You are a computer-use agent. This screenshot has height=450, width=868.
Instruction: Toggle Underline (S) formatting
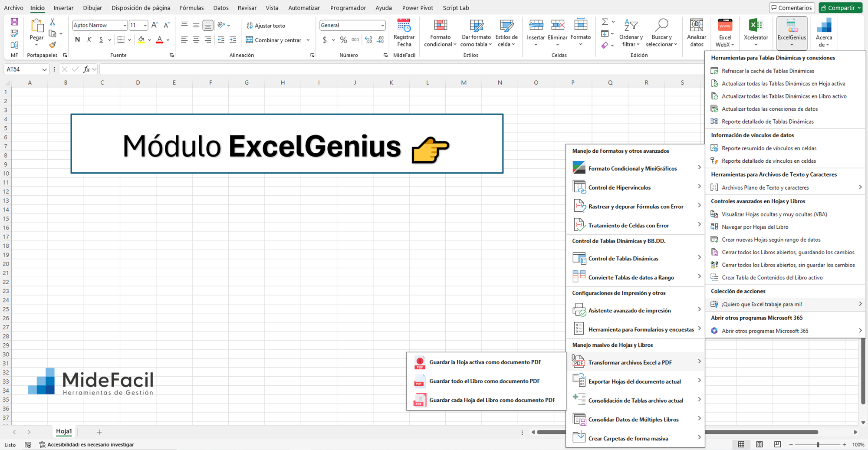pyautogui.click(x=101, y=40)
